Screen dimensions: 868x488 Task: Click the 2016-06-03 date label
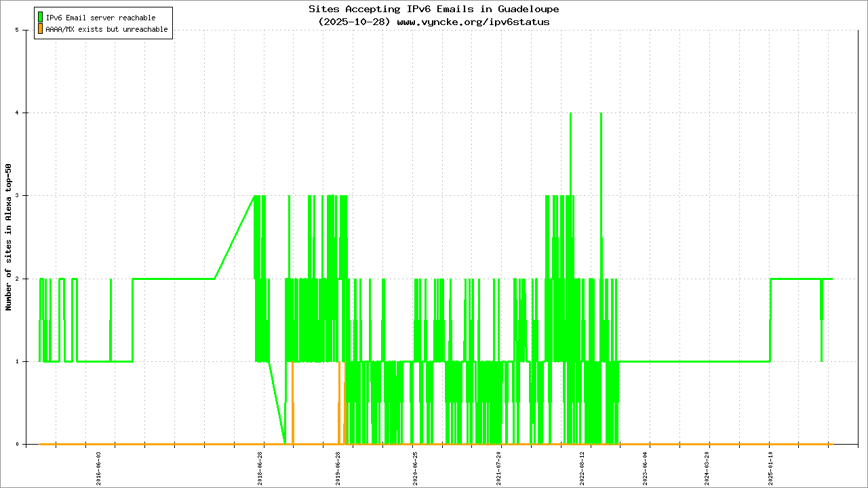coord(99,468)
